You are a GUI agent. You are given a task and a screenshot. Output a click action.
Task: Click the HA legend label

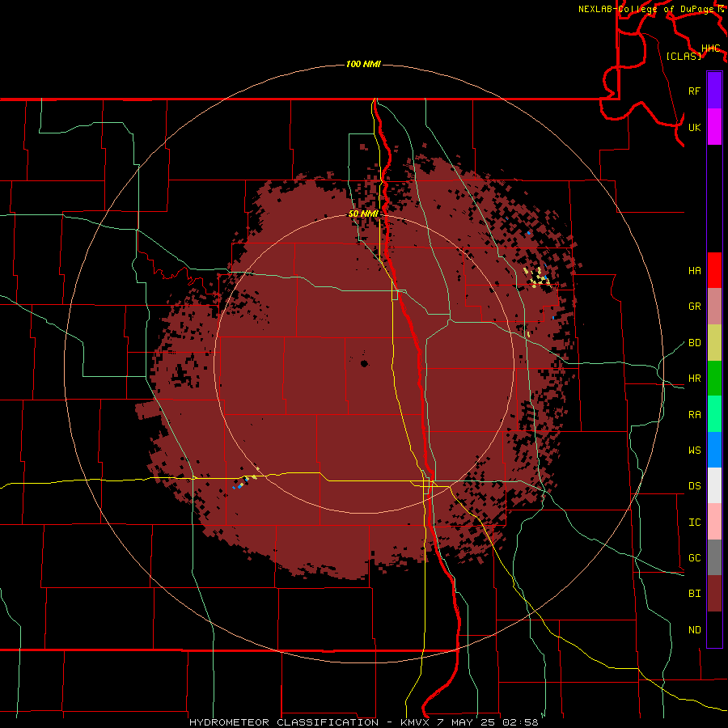point(694,271)
